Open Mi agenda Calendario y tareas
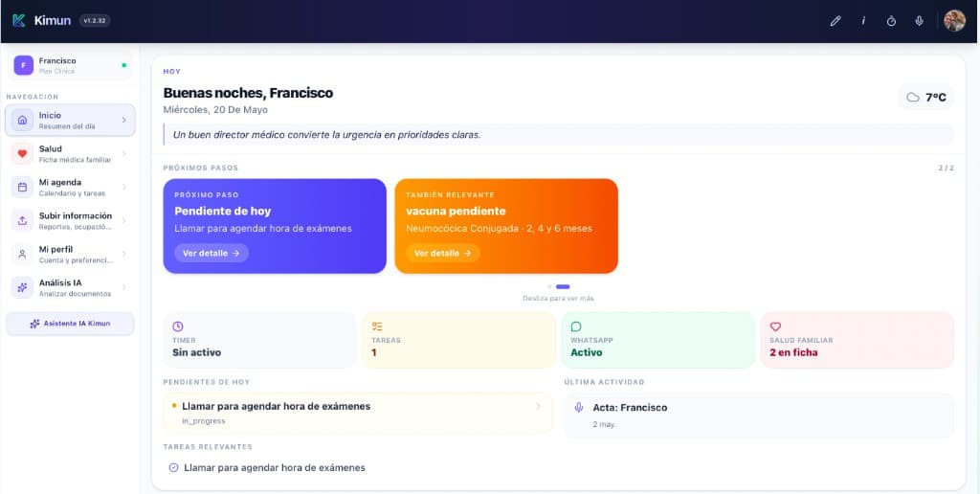Image resolution: width=980 pixels, height=494 pixels. point(70,187)
